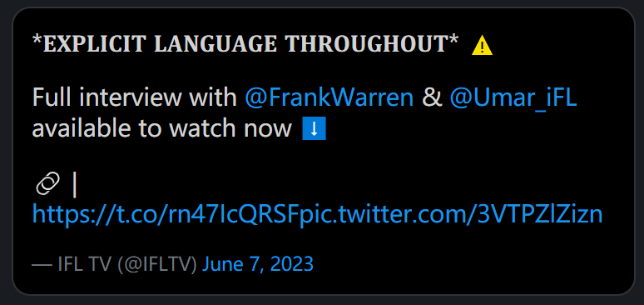Open the @FrankWarren profile mention
The height and width of the screenshot is (305, 644).
pos(329,97)
